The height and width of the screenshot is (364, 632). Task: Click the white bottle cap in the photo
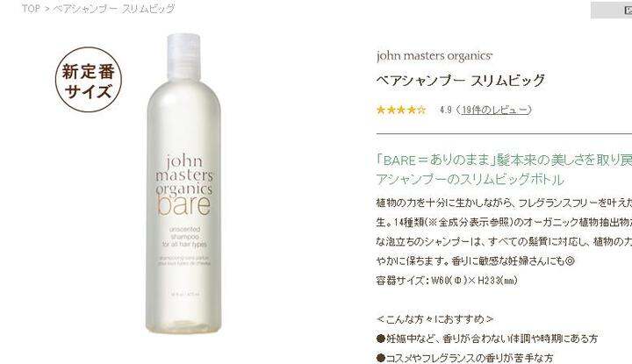tap(183, 56)
